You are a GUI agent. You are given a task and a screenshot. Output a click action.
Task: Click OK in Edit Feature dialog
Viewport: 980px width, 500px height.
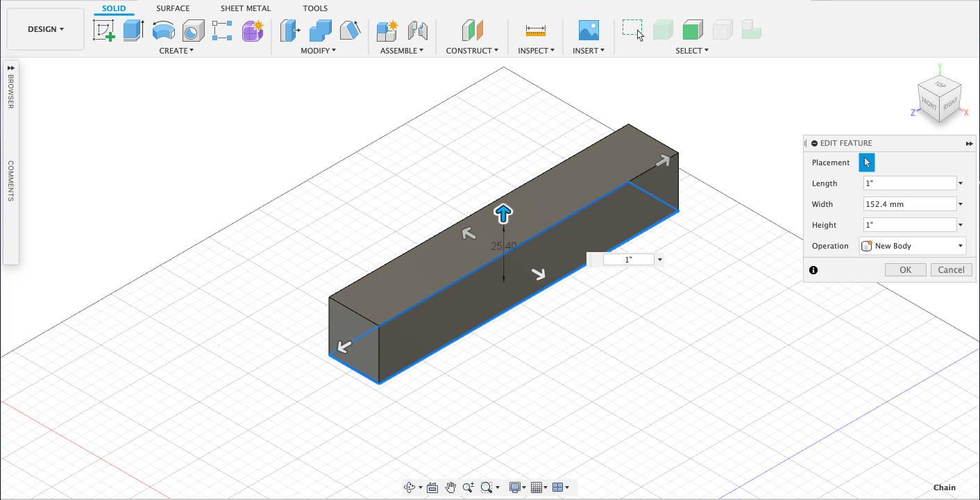click(906, 270)
